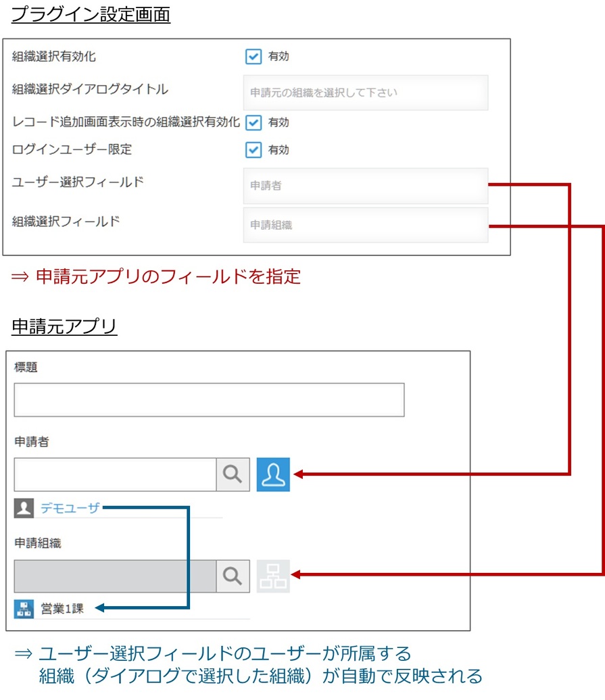This screenshot has height=700, width=605.
Task: Click into the 申請者 search input box
Action: [115, 474]
